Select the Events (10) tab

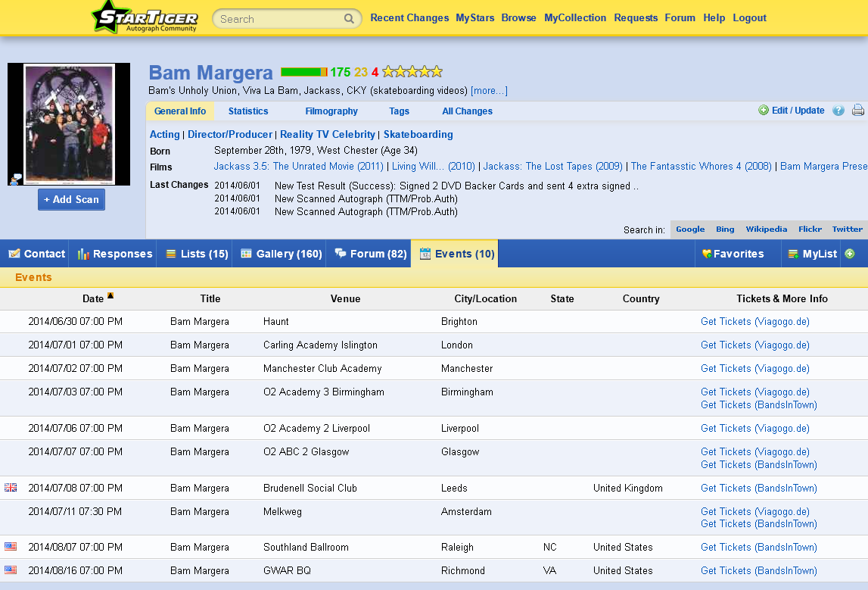point(456,254)
